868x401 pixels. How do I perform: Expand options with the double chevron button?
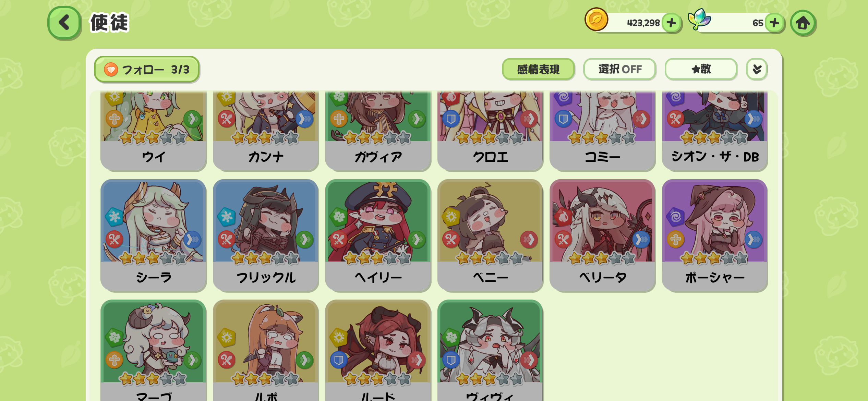click(757, 69)
